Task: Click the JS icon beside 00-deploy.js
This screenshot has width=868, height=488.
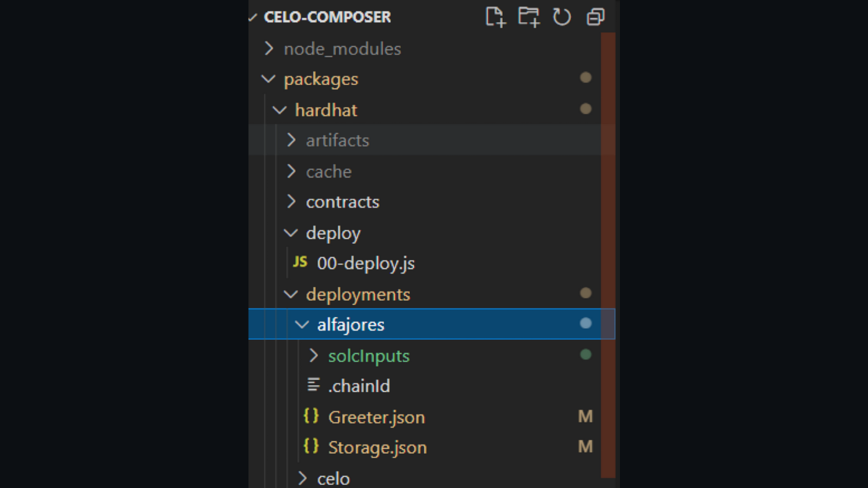Action: click(x=300, y=262)
